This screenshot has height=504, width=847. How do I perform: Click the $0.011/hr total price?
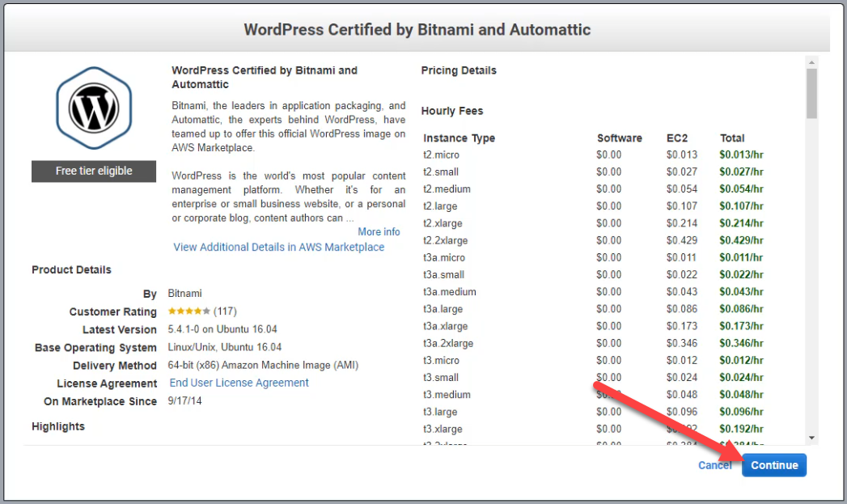(741, 258)
